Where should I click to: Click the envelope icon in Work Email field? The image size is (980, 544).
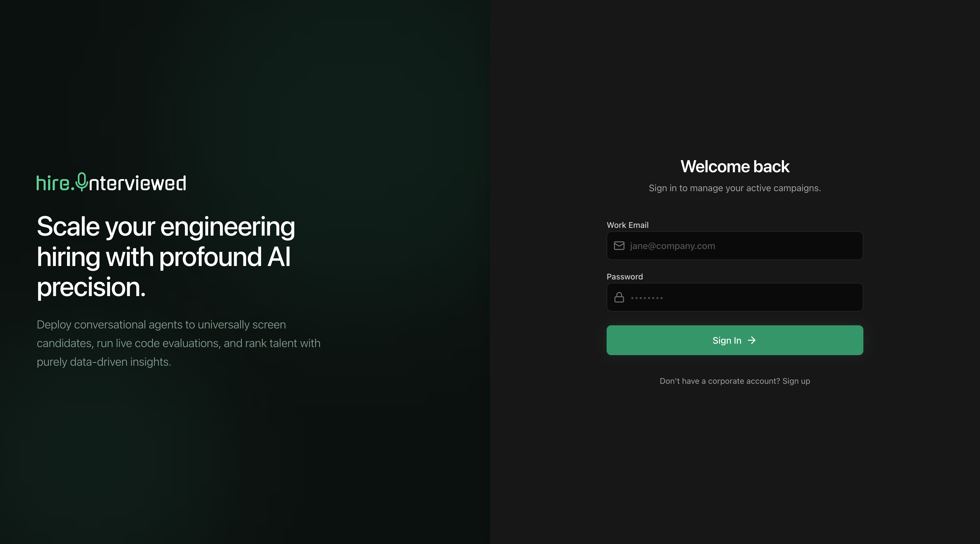[619, 246]
